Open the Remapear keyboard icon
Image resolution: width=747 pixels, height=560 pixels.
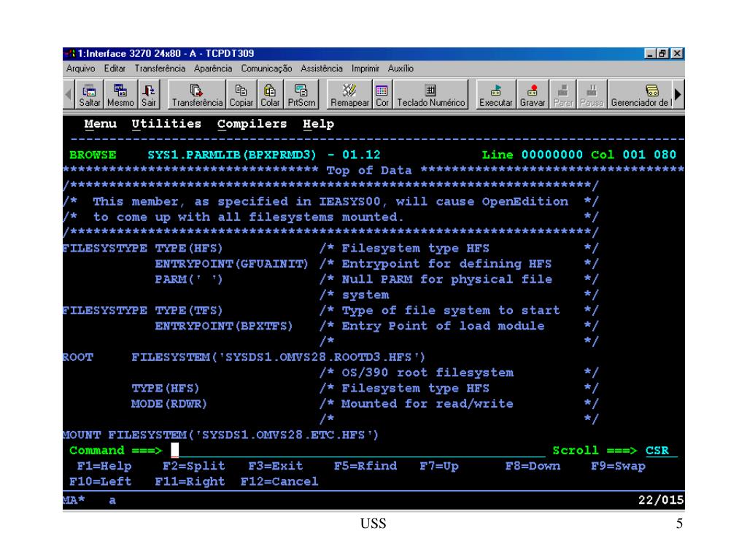(x=349, y=95)
